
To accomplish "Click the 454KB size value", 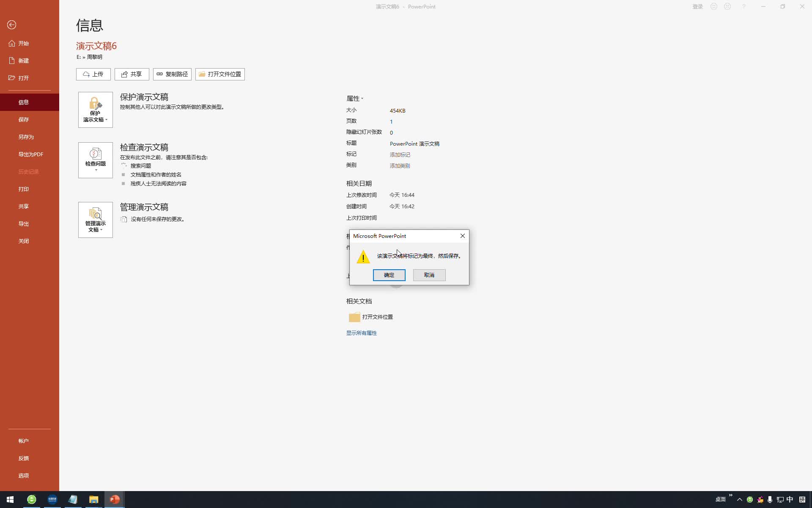I will point(398,110).
